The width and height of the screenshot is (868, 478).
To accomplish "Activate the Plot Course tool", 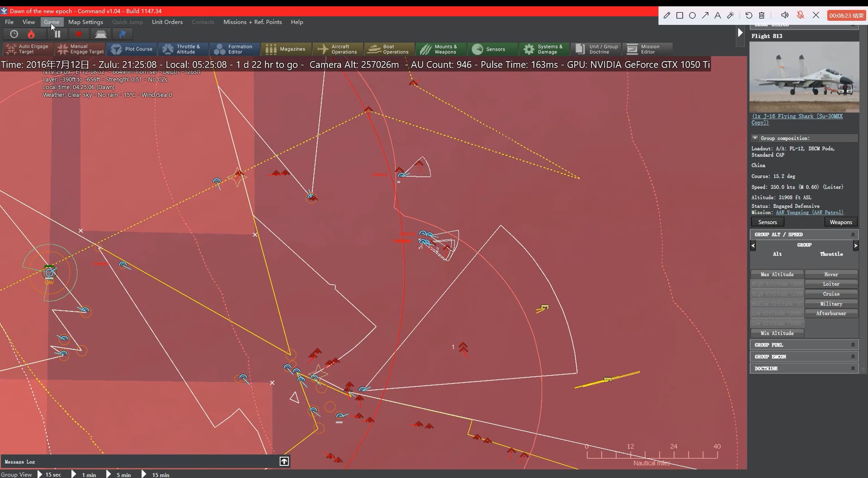I will point(132,49).
